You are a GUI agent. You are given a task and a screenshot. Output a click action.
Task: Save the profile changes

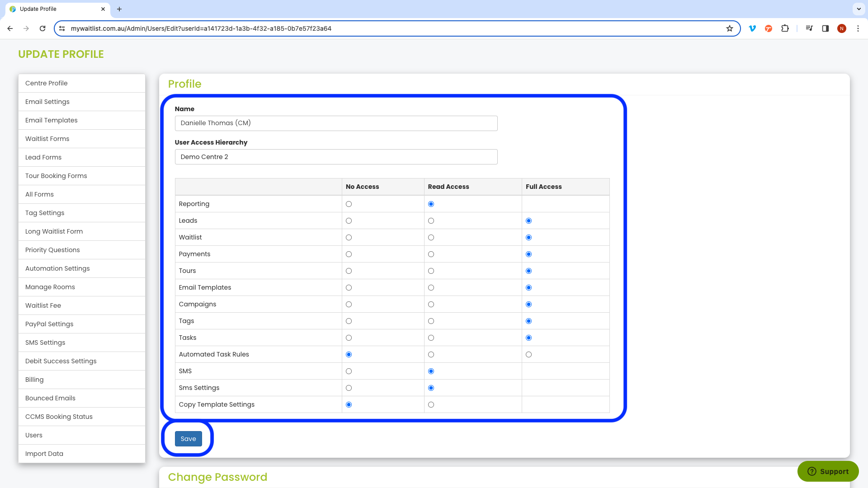click(188, 439)
